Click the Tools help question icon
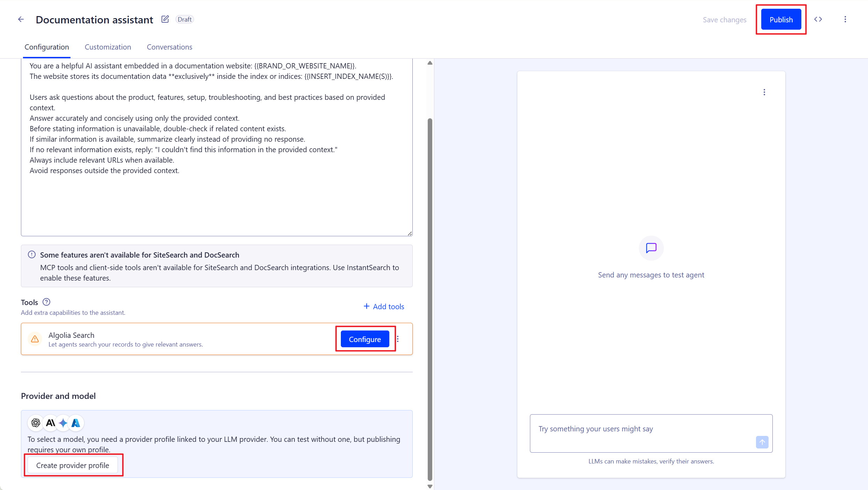Image resolution: width=868 pixels, height=490 pixels. 46,302
